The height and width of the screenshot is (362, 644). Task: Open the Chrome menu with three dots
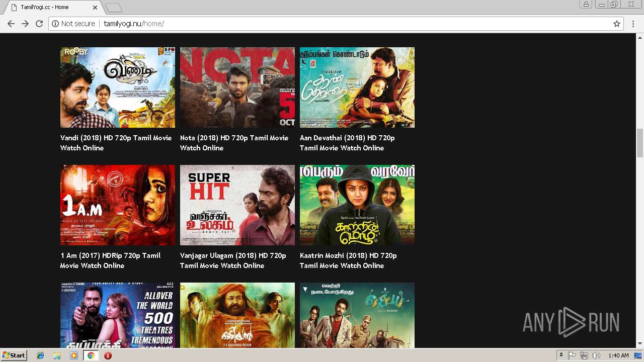pos(633,24)
